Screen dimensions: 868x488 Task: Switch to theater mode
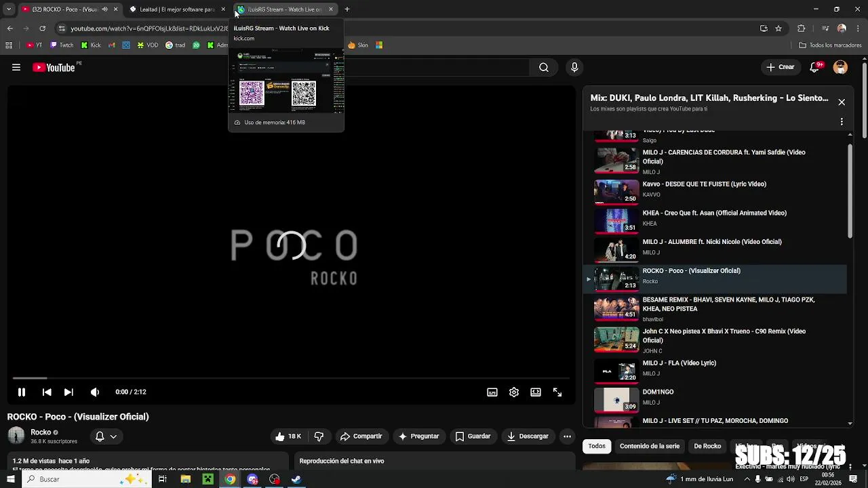click(x=536, y=392)
